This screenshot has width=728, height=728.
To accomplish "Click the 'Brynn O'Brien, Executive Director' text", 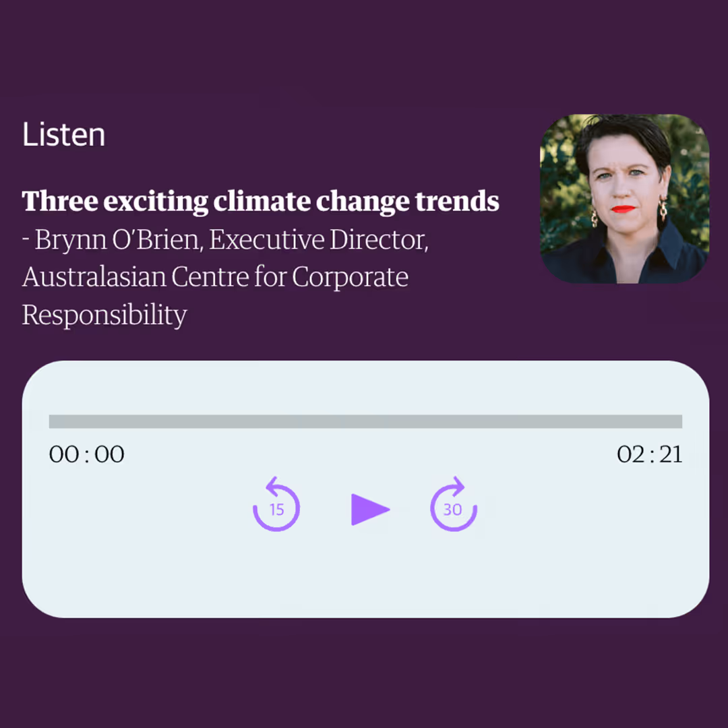I will pyautogui.click(x=231, y=239).
